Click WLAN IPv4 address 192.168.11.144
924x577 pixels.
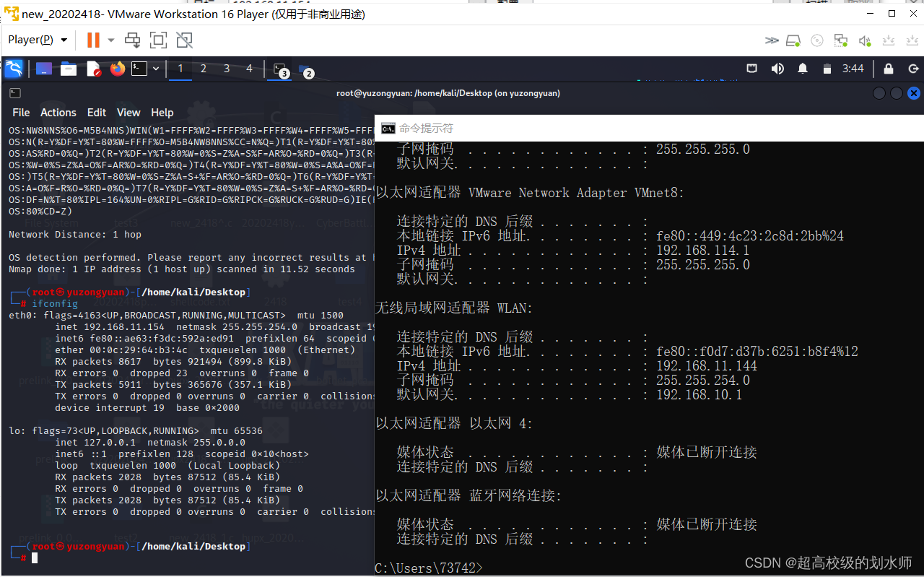click(x=707, y=366)
